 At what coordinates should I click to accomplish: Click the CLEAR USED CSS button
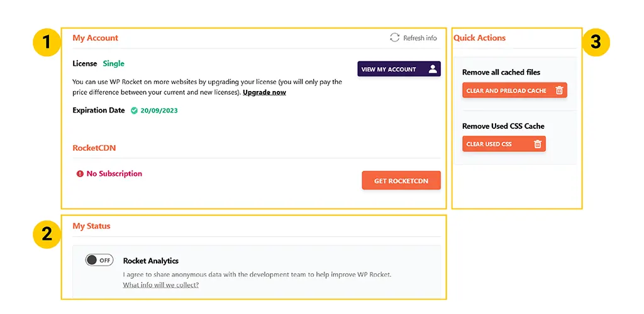504,144
